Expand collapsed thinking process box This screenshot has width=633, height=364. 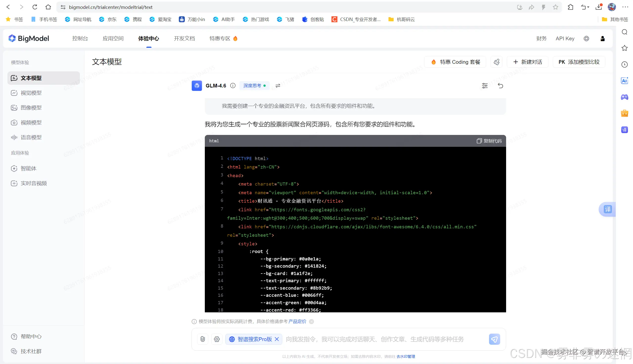(x=355, y=106)
